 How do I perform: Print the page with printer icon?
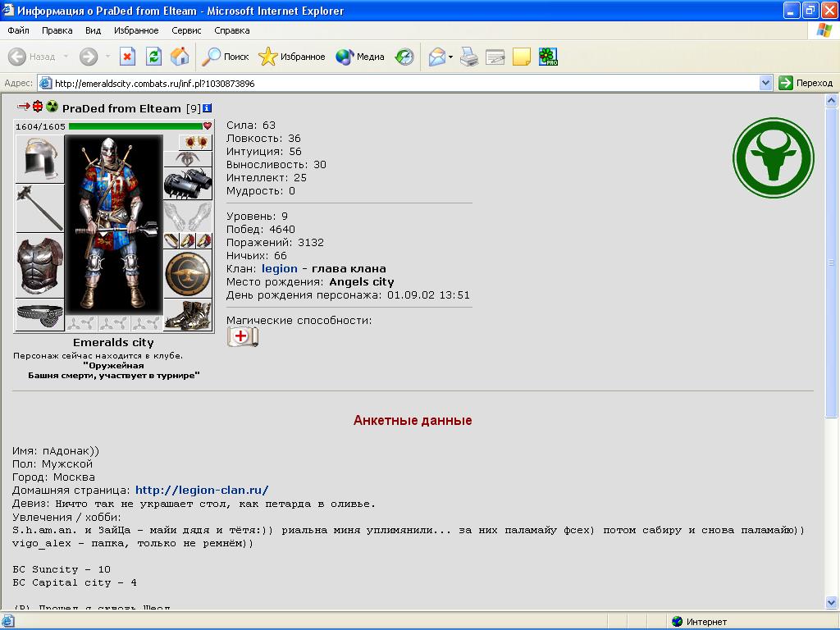click(469, 57)
